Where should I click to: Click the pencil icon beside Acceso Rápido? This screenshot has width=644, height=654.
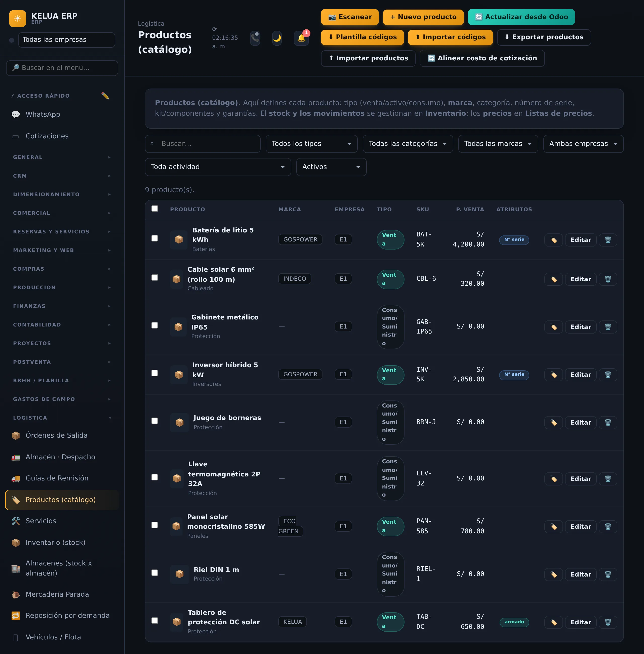click(x=105, y=96)
